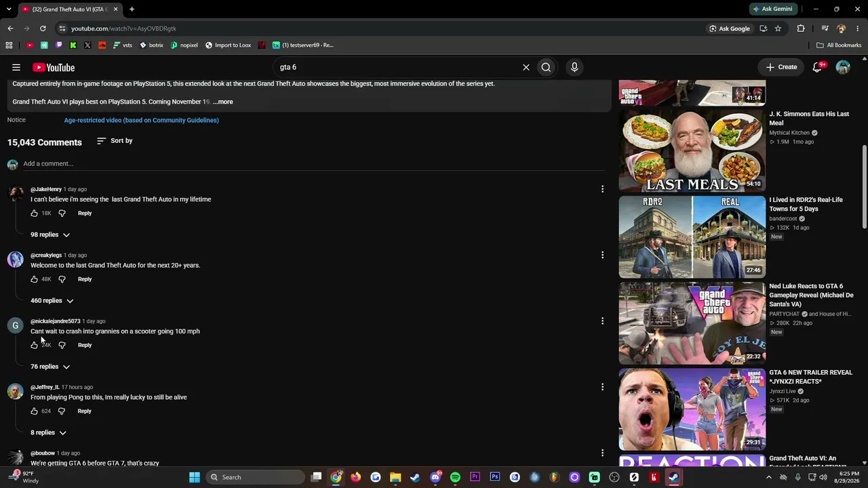Submit search with the magnifier button
The image size is (868, 488).
[x=546, y=67]
